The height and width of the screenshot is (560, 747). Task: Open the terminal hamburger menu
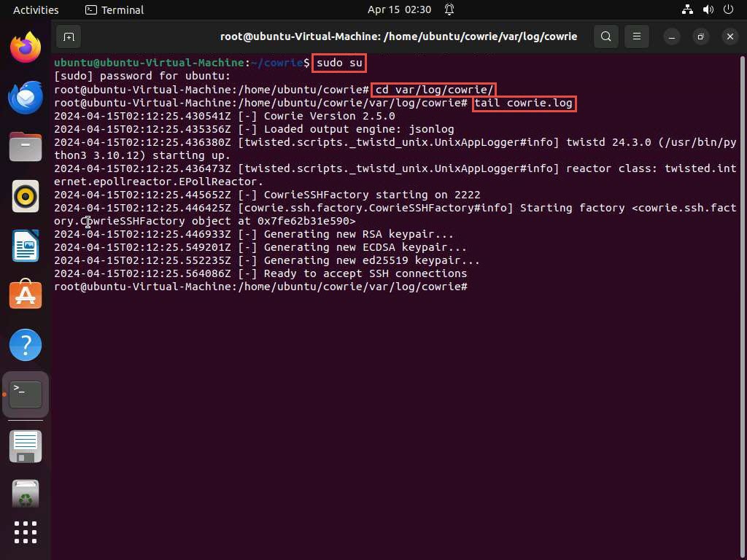[x=637, y=36]
